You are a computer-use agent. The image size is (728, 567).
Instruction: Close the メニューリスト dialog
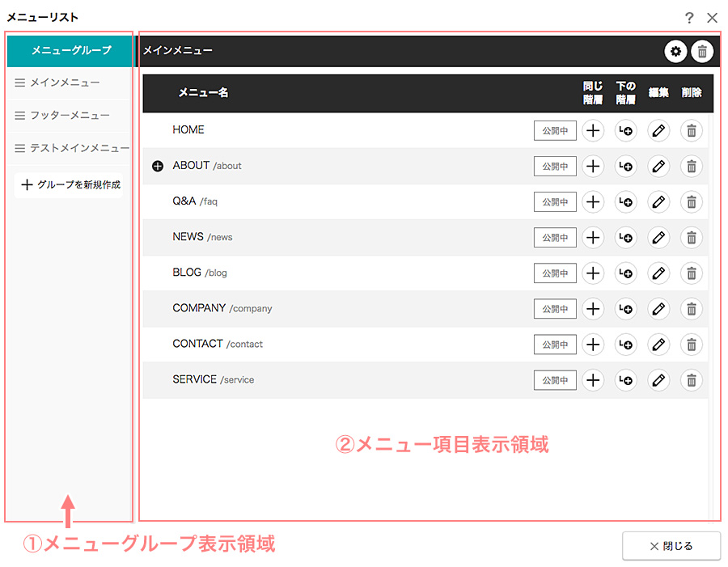pyautogui.click(x=712, y=18)
